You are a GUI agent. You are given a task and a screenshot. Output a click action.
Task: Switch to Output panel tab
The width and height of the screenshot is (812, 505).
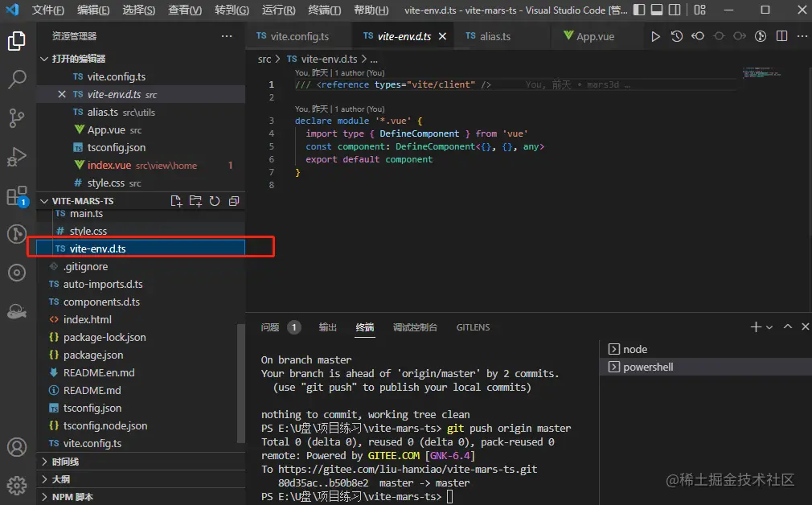click(328, 327)
